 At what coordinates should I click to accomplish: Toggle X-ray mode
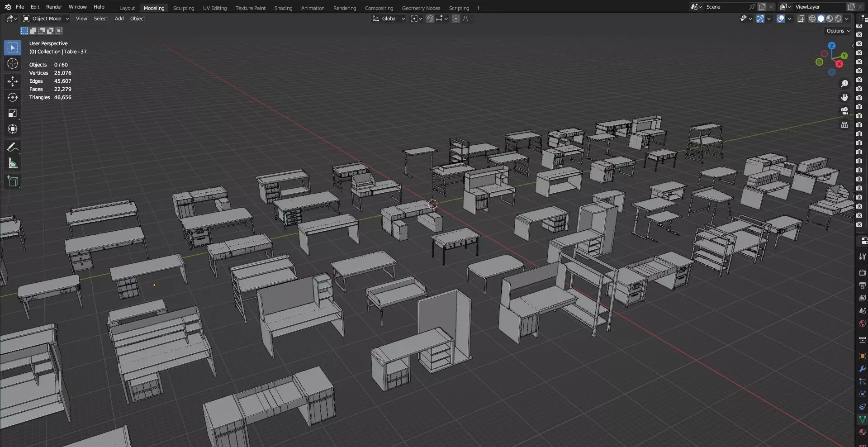[801, 19]
